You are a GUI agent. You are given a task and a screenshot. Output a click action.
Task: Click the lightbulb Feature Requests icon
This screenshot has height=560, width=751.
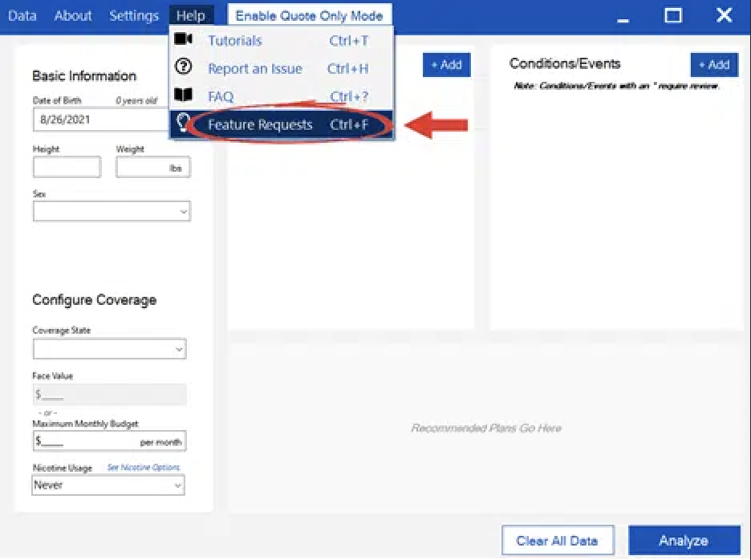183,124
